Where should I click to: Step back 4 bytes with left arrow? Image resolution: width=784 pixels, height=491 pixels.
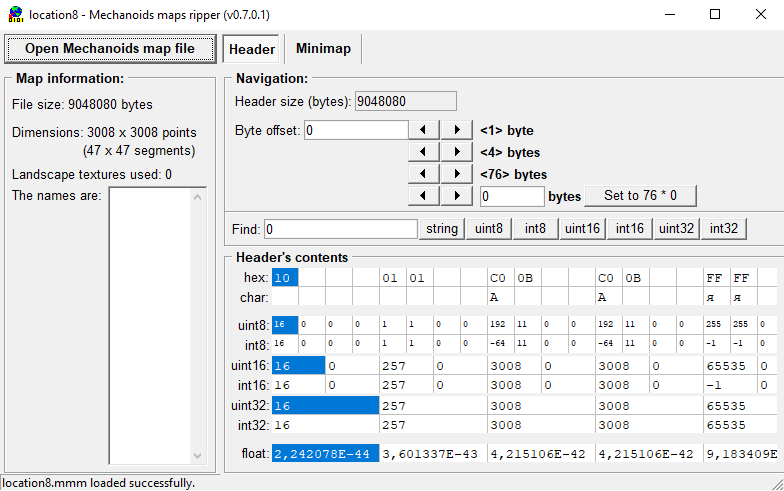[x=425, y=152]
